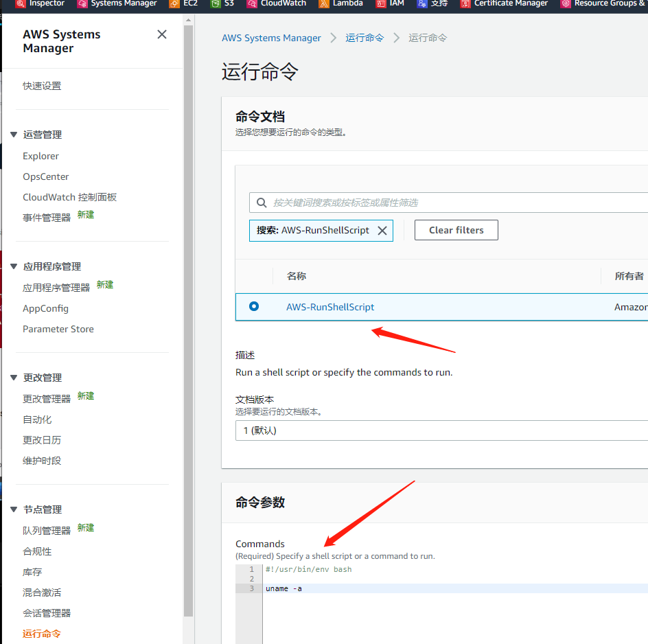The height and width of the screenshot is (644, 648).
Task: Open the AWS-RunShellScript document link
Action: 330,307
